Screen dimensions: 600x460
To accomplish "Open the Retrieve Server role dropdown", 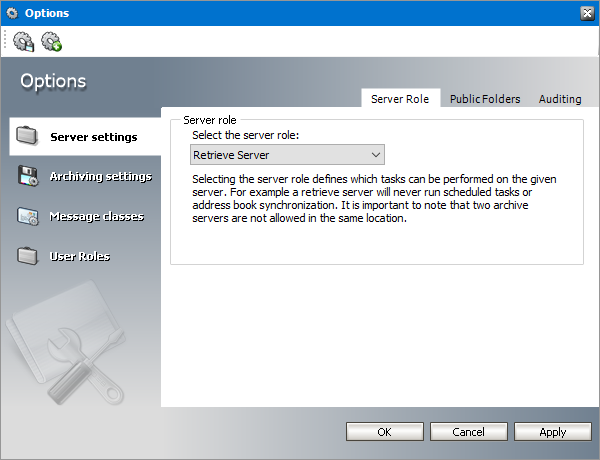I will tap(287, 155).
